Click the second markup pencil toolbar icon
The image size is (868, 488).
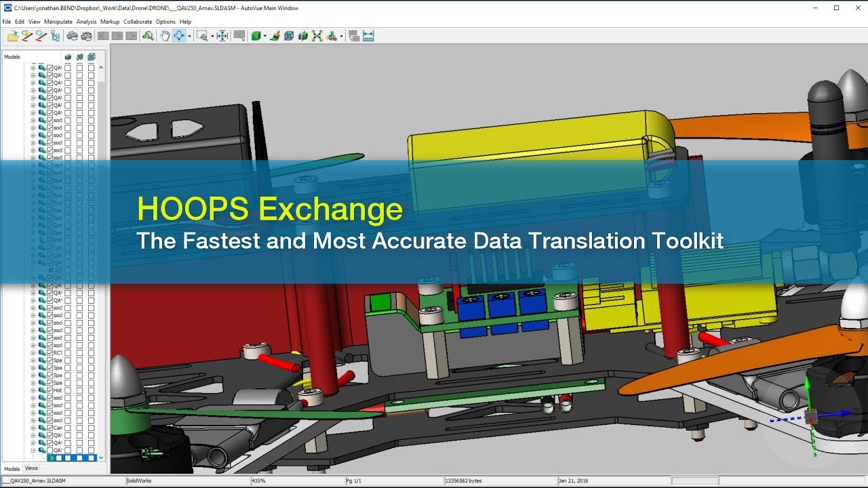[41, 36]
